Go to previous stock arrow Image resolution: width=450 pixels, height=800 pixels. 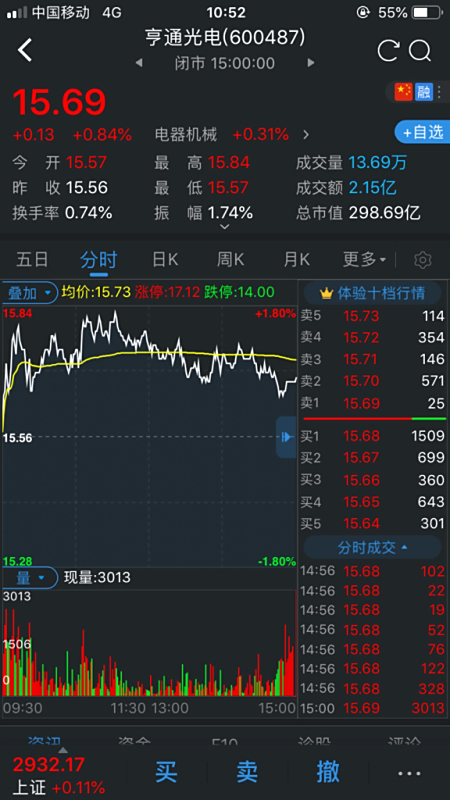pos(139,63)
